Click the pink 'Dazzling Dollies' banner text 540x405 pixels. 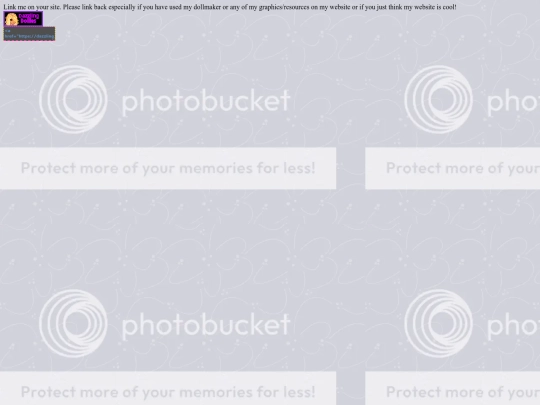coord(29,18)
